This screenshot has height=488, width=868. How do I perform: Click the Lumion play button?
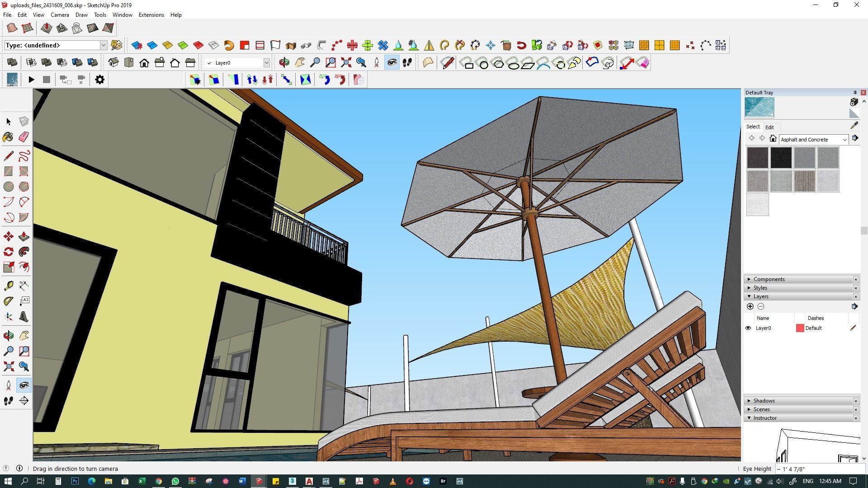31,80
